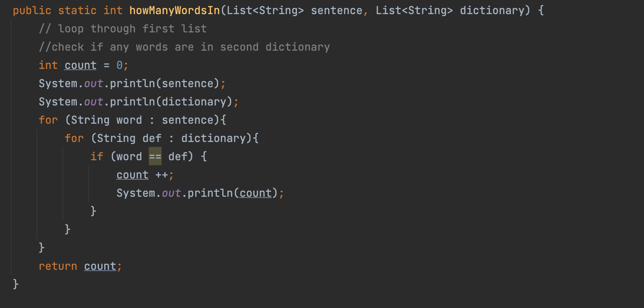Click the 'check if any words' comment
The height and width of the screenshot is (308, 644).
coord(184,47)
